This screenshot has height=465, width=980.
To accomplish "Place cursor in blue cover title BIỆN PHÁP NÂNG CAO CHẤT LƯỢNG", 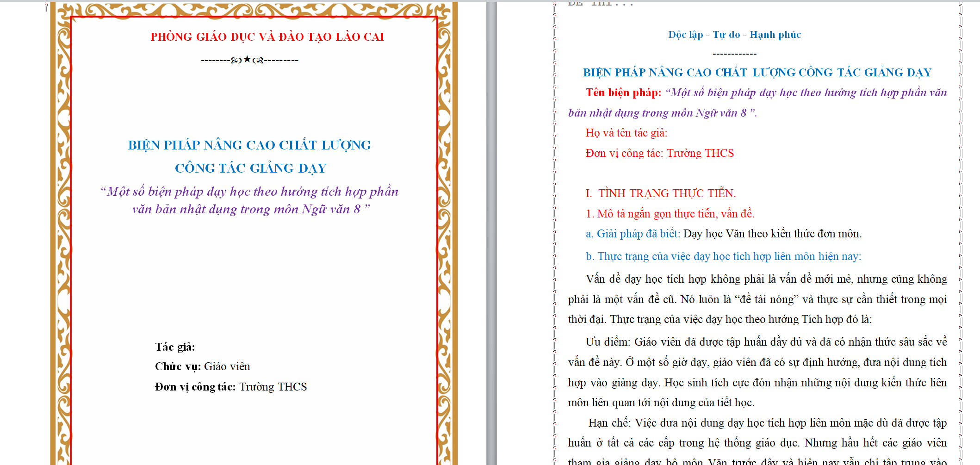I will click(x=249, y=145).
